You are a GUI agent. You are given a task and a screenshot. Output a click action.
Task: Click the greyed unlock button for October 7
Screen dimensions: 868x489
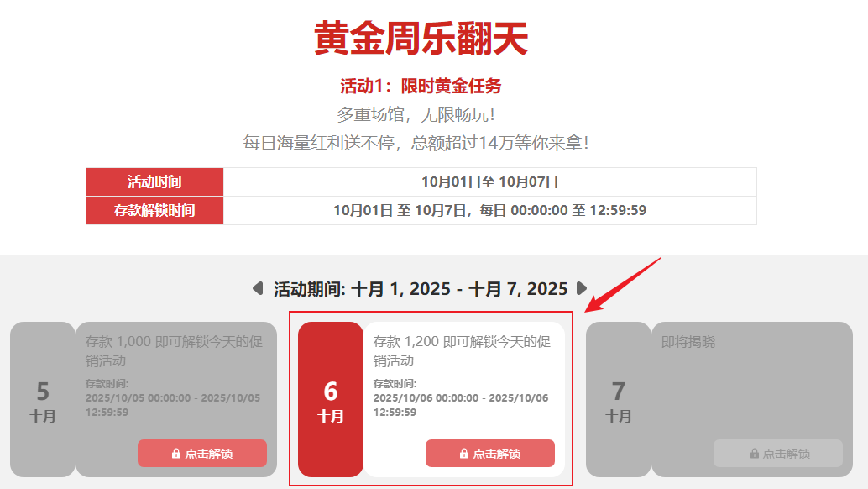[x=778, y=454]
